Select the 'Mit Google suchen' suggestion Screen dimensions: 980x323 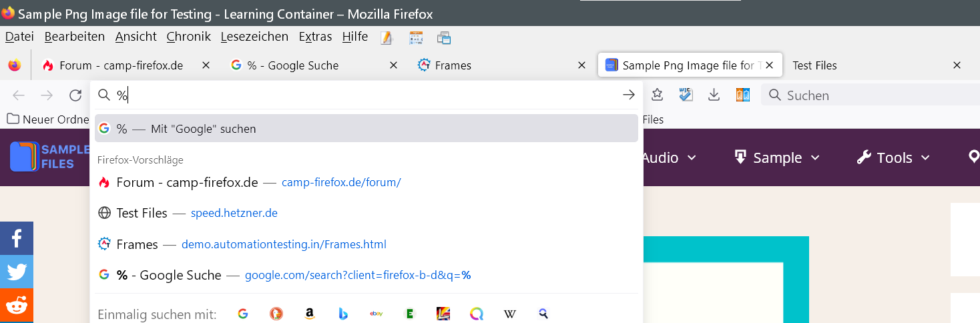[x=366, y=129]
